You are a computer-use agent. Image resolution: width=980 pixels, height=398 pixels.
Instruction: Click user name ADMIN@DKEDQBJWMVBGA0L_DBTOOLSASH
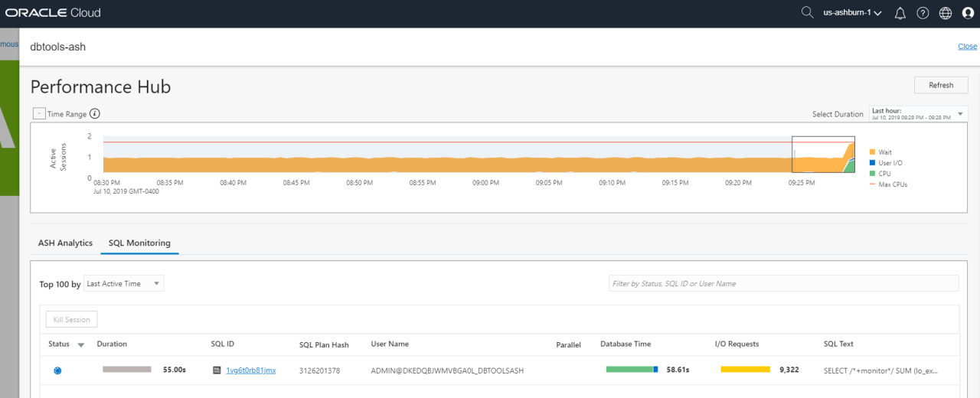[x=447, y=370]
